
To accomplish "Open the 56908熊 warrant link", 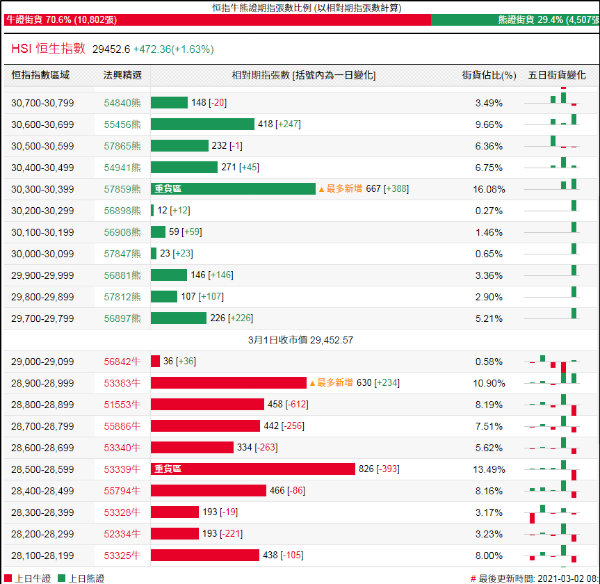I will click(122, 232).
